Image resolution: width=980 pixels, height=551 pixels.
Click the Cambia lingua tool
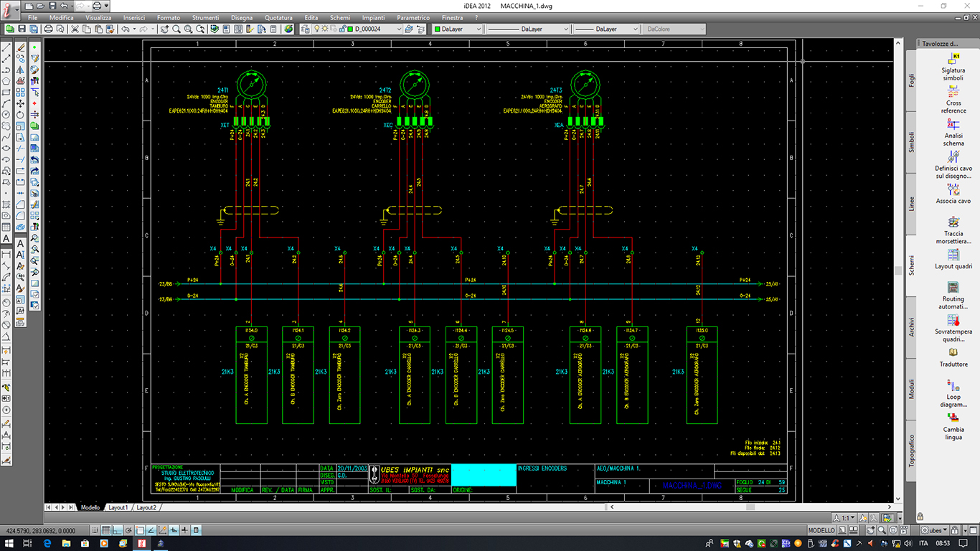pyautogui.click(x=953, y=426)
